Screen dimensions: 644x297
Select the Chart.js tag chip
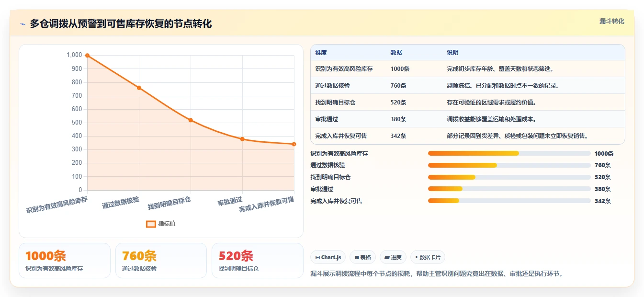[x=328, y=257]
